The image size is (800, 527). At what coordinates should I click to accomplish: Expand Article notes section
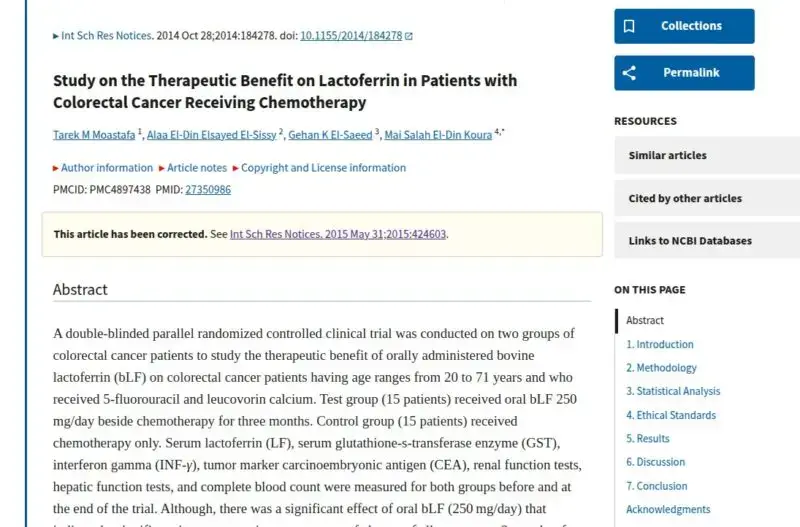(x=193, y=168)
